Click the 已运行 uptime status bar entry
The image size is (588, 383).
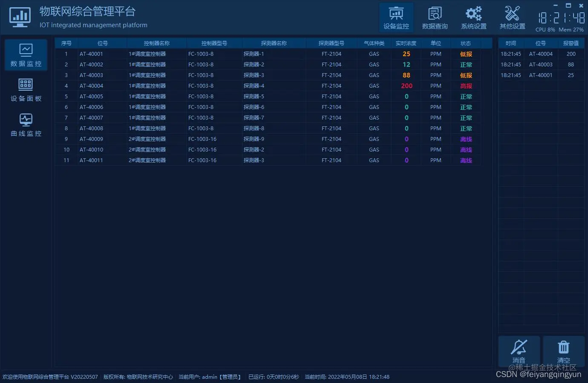274,377
